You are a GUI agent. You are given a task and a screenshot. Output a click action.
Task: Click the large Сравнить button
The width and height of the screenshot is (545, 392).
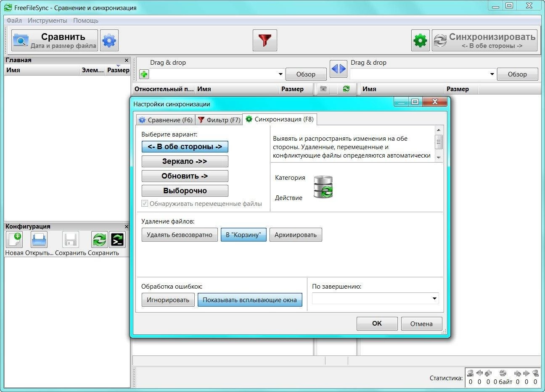click(x=55, y=40)
